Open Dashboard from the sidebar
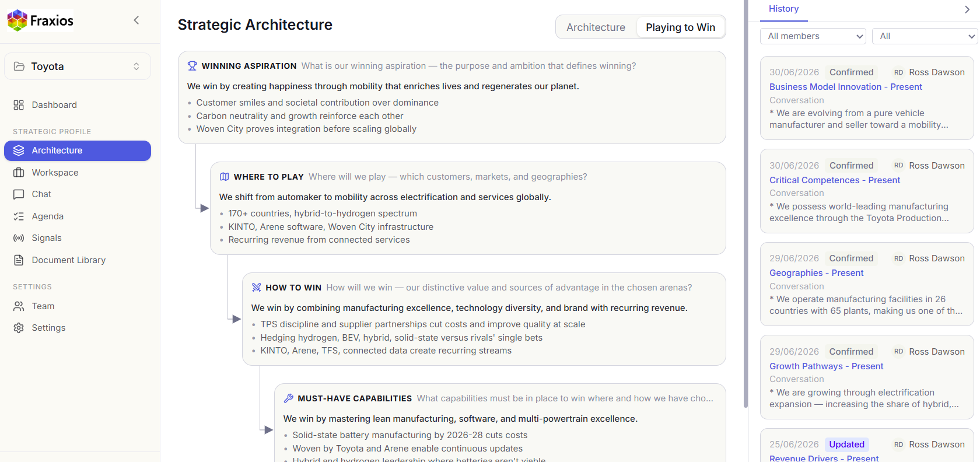This screenshot has height=462, width=980. click(x=78, y=105)
